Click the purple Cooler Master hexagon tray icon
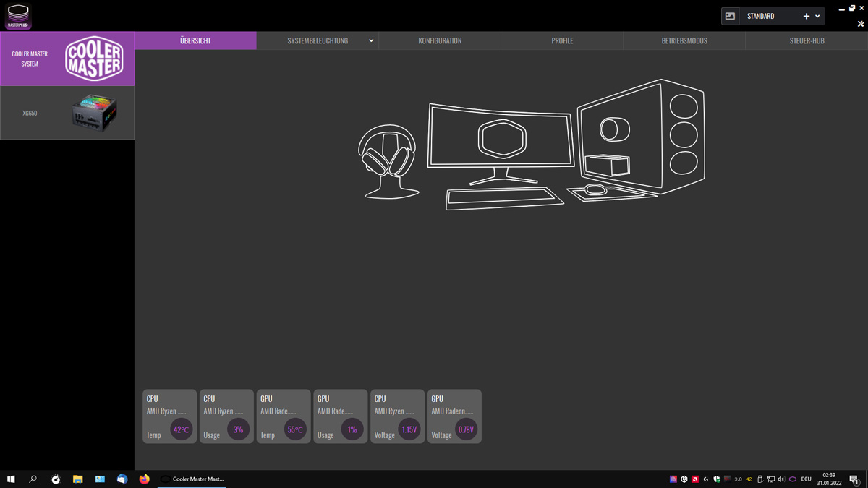The height and width of the screenshot is (488, 868). pos(793,479)
